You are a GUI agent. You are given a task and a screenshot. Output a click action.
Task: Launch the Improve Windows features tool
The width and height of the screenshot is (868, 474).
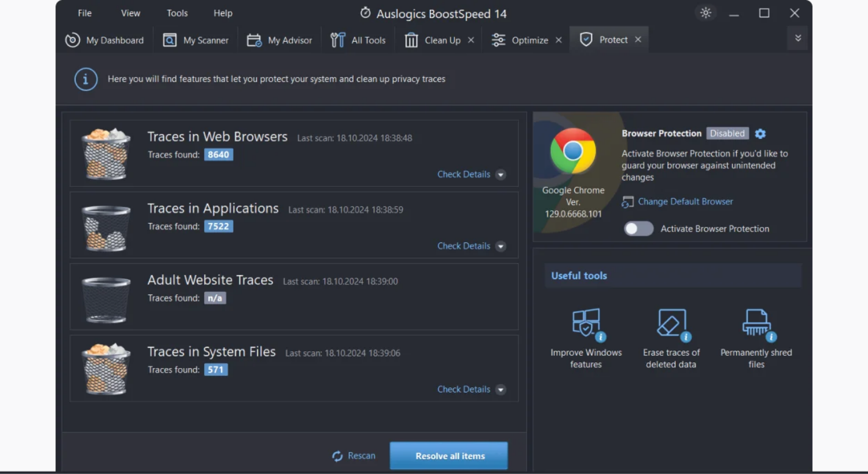pyautogui.click(x=586, y=324)
